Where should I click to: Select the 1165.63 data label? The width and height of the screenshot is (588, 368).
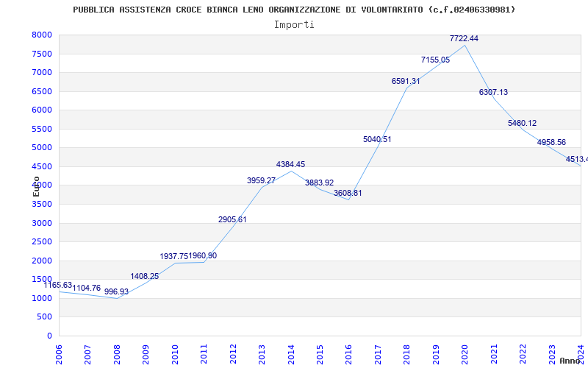coord(58,286)
